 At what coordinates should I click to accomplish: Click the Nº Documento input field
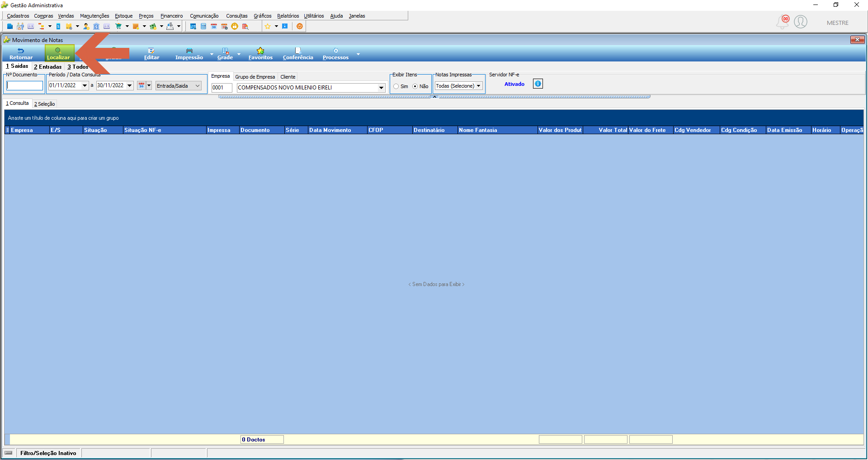click(24, 85)
